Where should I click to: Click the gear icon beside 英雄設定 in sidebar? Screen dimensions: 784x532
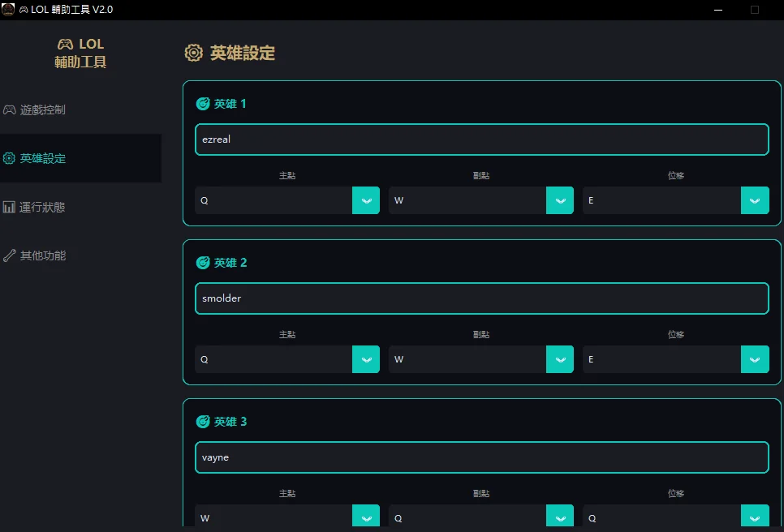point(9,158)
